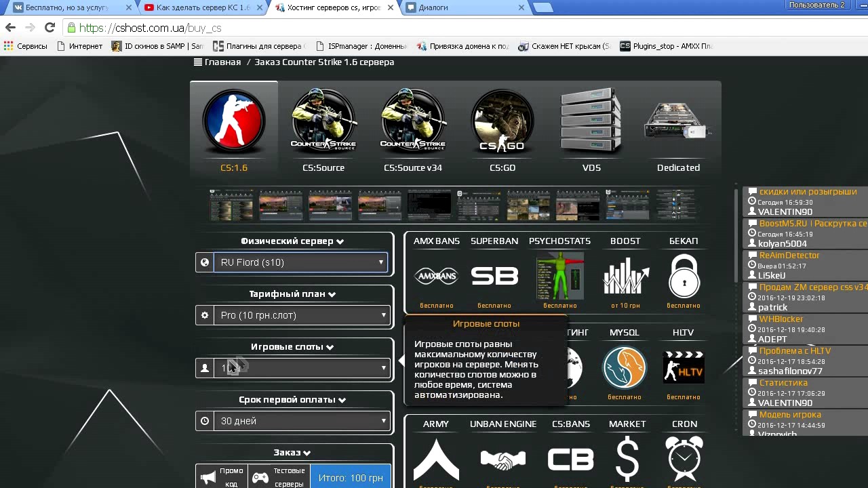868x488 pixels.
Task: Open the Plugins_stop - AMXX bookmark
Action: (x=667, y=46)
